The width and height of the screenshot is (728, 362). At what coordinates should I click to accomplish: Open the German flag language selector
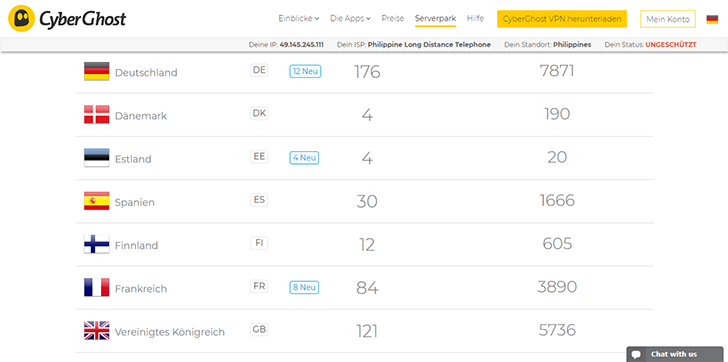(x=712, y=19)
